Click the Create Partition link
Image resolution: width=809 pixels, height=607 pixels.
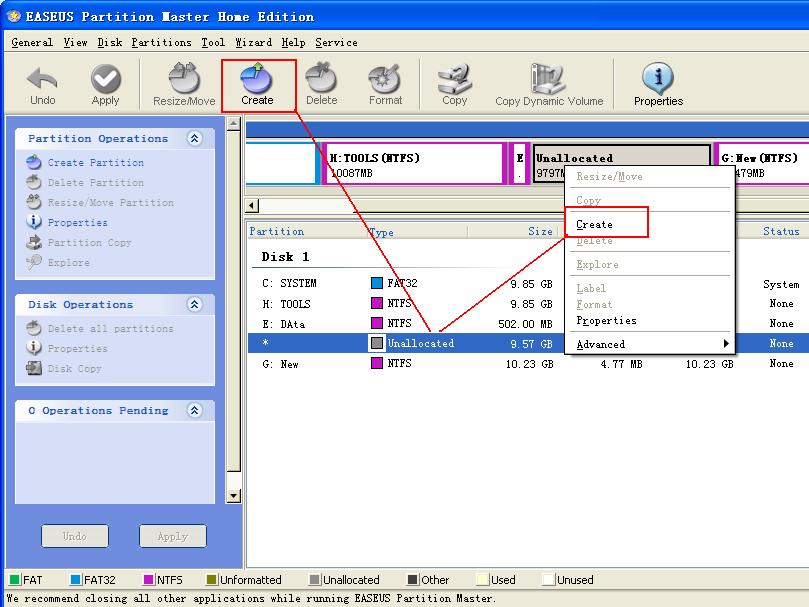[96, 163]
